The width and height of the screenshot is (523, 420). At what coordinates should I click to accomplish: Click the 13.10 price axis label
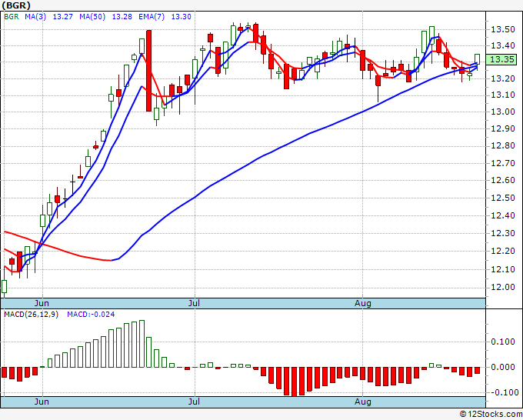point(503,95)
